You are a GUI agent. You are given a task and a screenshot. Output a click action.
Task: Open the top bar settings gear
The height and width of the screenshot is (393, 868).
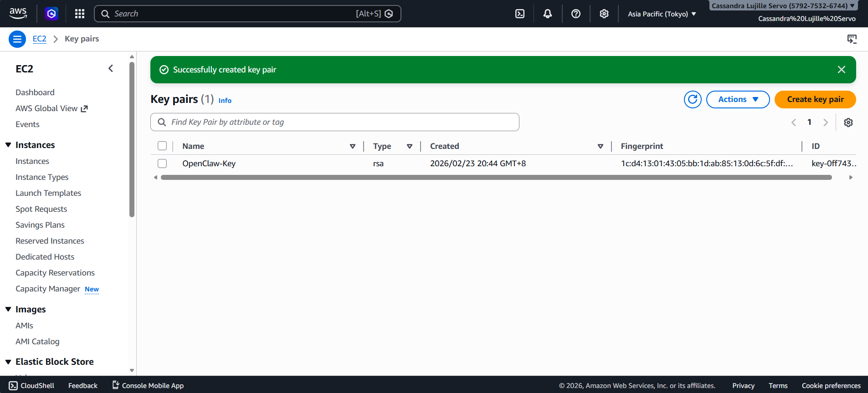604,14
